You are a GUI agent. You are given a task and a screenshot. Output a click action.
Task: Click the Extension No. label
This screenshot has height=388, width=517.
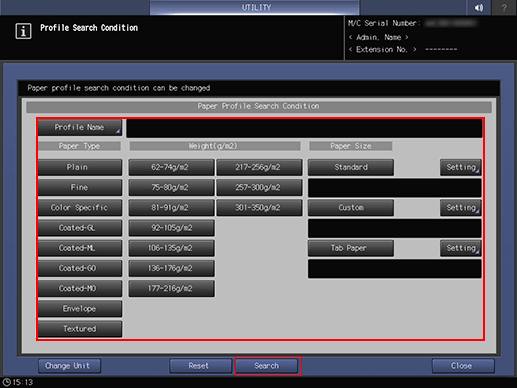[x=382, y=50]
